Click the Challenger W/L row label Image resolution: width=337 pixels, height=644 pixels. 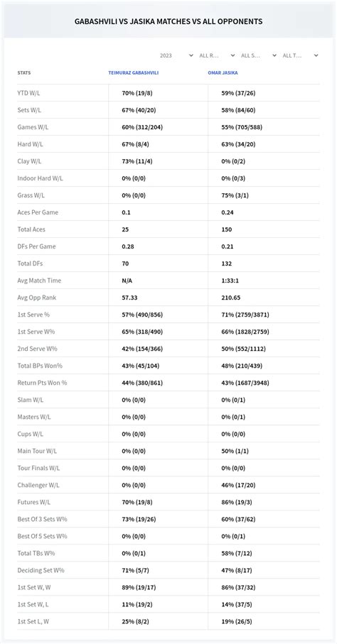pos(38,485)
